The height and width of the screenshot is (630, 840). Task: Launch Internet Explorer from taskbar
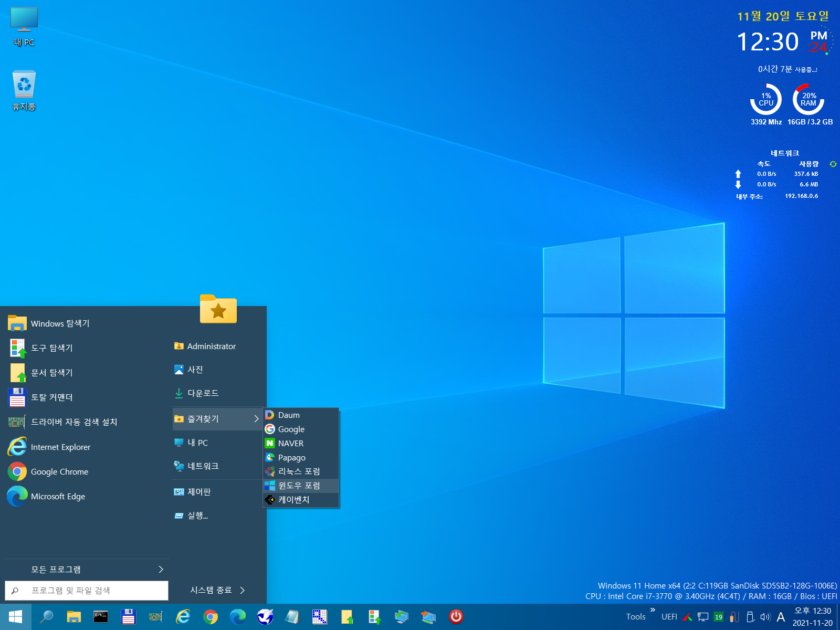click(x=183, y=617)
